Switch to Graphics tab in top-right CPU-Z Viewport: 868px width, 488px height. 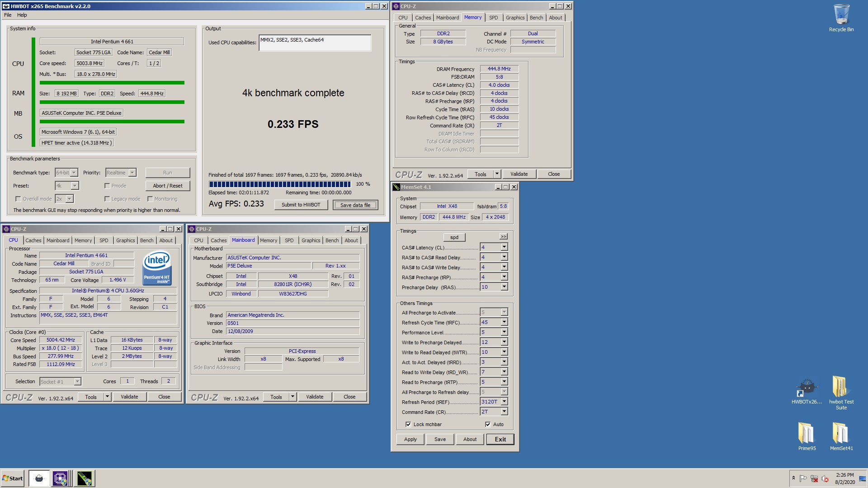[515, 18]
